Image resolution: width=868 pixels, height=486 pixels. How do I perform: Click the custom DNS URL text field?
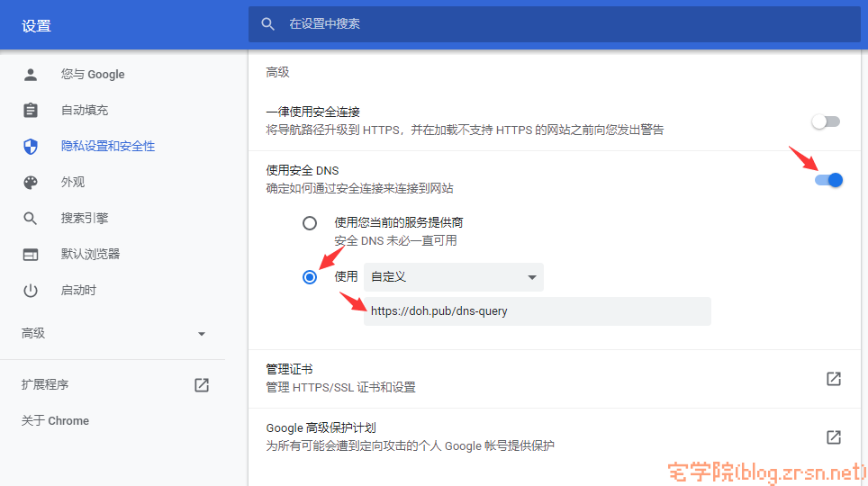tap(537, 311)
